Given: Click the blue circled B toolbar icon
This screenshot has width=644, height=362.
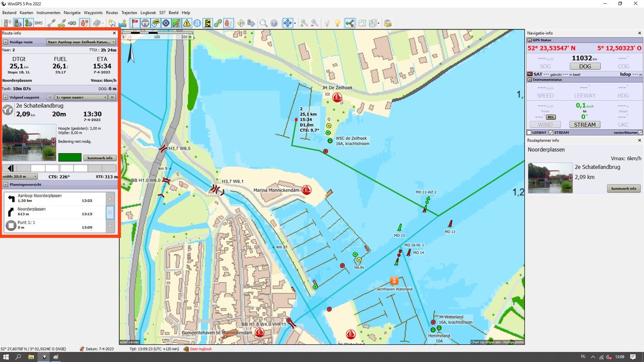Looking at the screenshot, I should (197, 23).
